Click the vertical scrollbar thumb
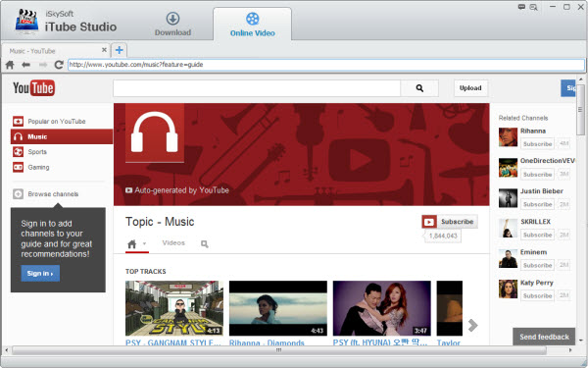The width and height of the screenshot is (588, 368). pyautogui.click(x=580, y=110)
